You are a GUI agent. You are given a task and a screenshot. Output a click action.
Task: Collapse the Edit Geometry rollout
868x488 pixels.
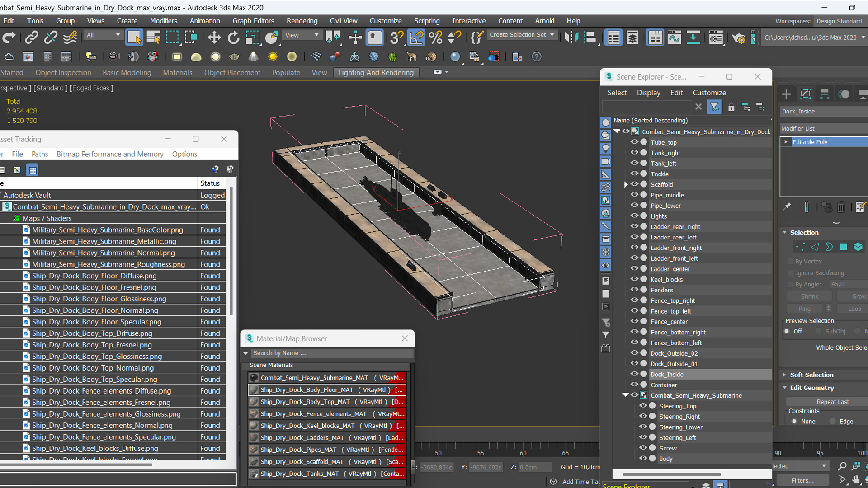(812, 388)
